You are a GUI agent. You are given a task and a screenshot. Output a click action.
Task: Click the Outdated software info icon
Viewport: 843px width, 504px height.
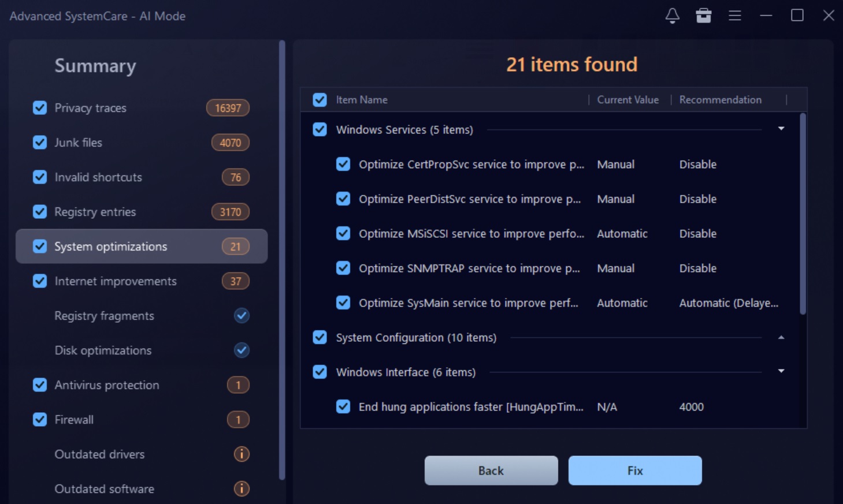pos(242,489)
